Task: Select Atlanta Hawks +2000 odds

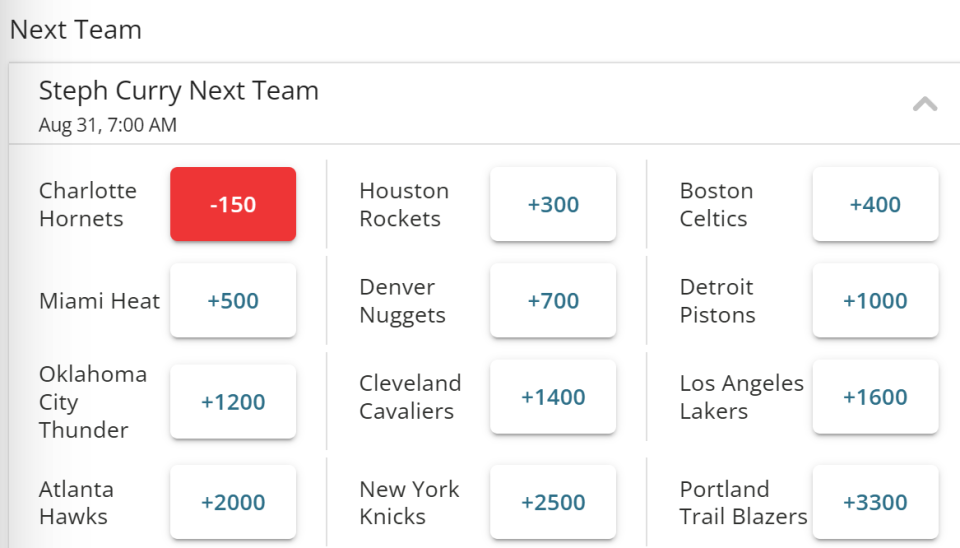Action: coord(233,502)
